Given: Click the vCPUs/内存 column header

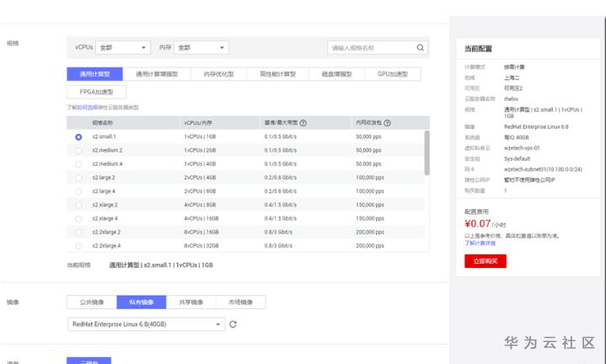Looking at the screenshot, I should pyautogui.click(x=198, y=123).
